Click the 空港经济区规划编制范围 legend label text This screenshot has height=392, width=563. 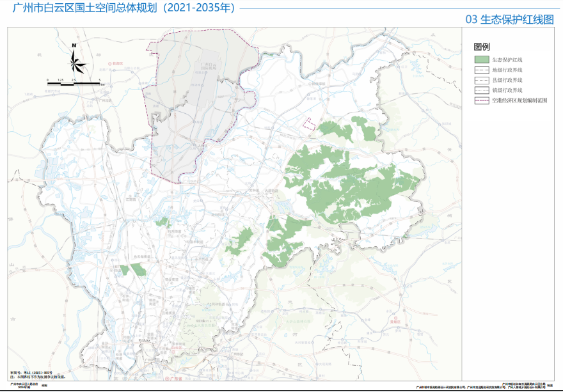(519, 100)
